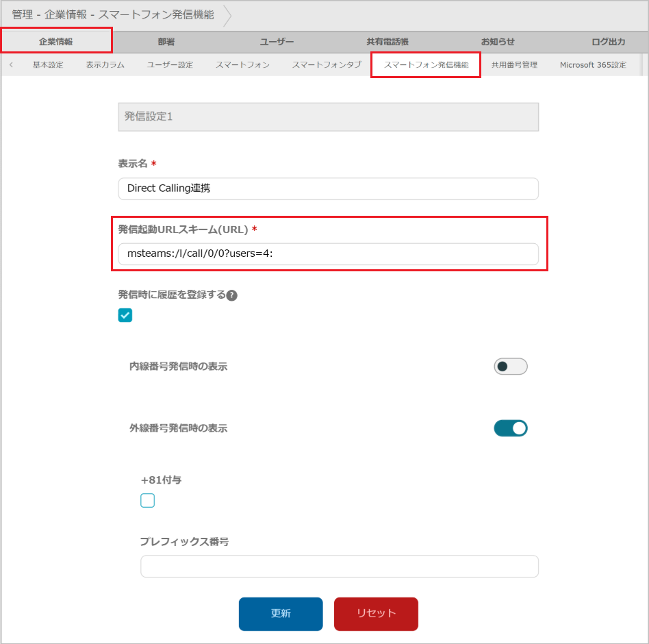Focus the 表示名 input field
The image size is (649, 644).
328,188
